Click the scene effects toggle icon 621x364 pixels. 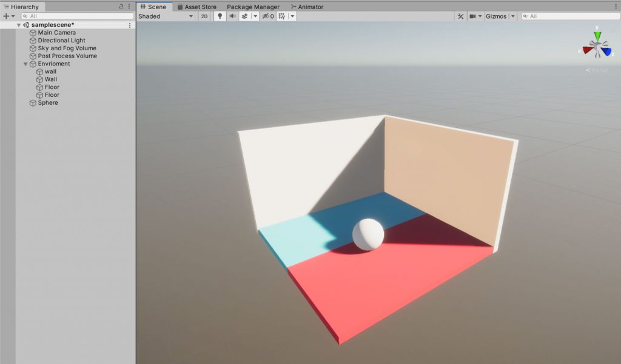(x=244, y=16)
